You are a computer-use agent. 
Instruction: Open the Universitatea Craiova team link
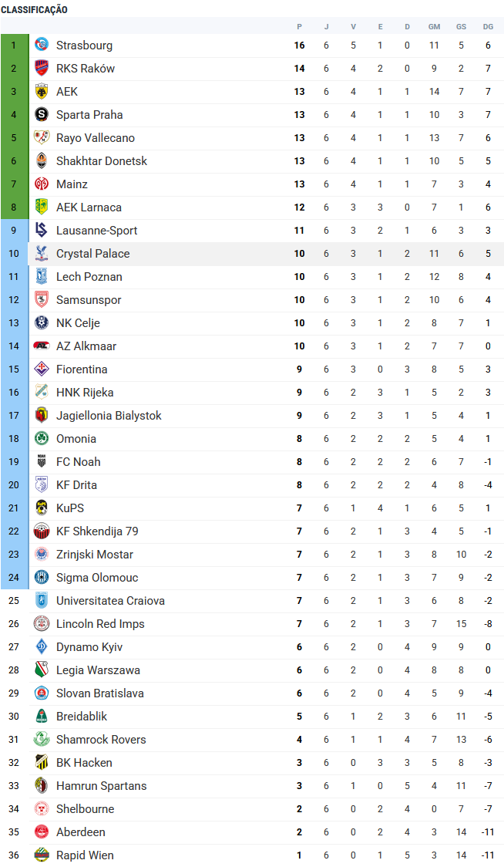(x=110, y=601)
